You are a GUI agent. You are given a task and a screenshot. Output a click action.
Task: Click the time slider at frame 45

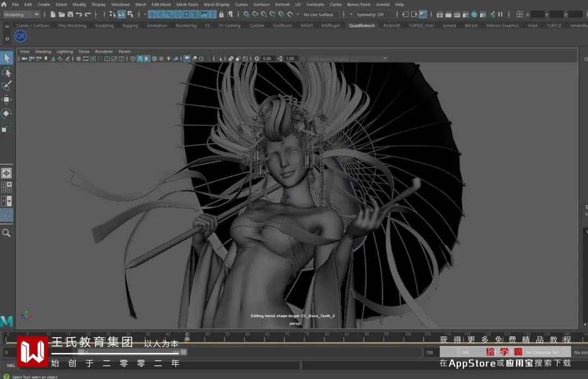(x=187, y=338)
